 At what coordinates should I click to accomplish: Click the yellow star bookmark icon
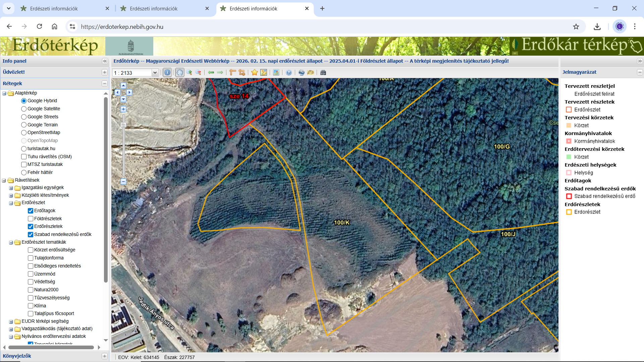pos(254,72)
